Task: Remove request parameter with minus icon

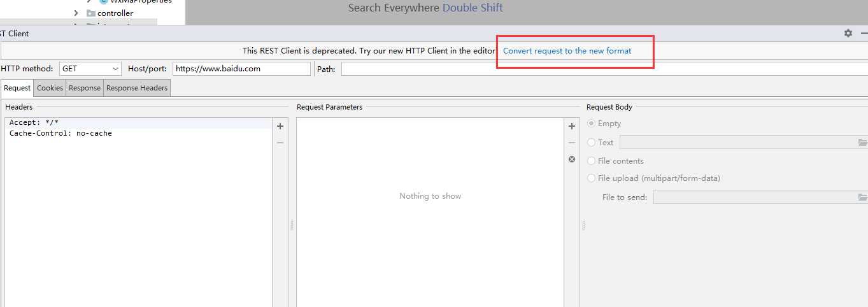Action: [x=572, y=143]
